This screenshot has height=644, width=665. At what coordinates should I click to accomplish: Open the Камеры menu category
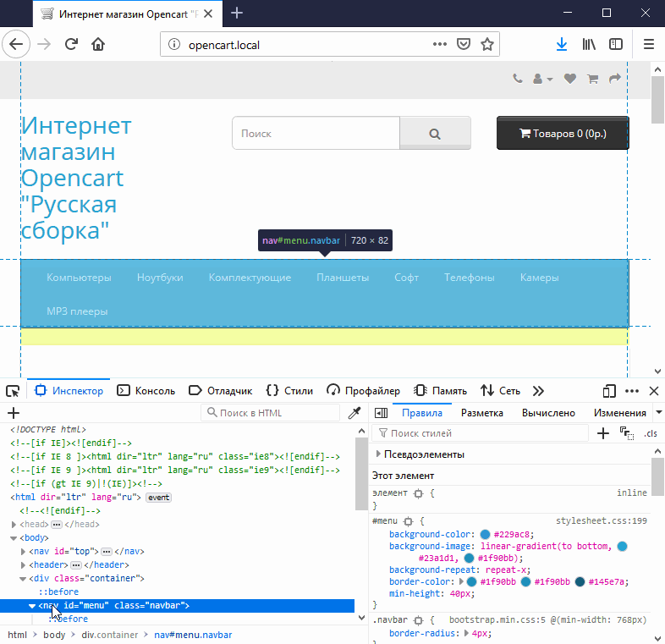(x=540, y=278)
